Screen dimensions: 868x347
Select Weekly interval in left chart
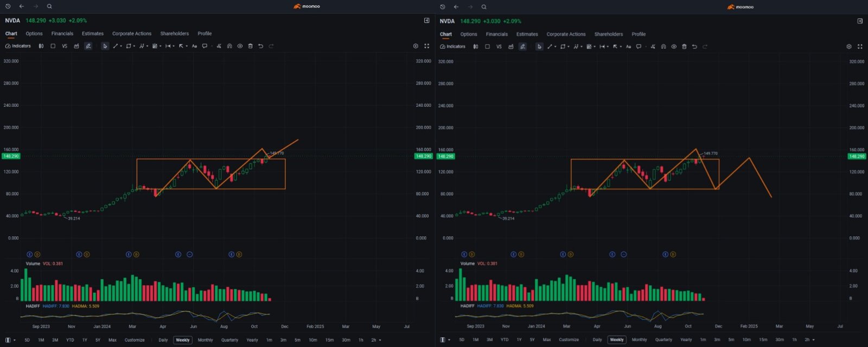point(183,340)
